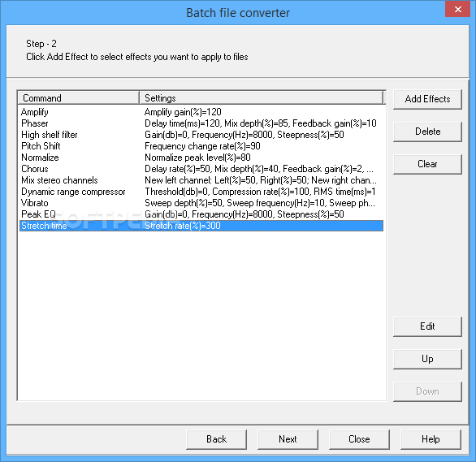Proceed with the Next button

pyautogui.click(x=288, y=439)
